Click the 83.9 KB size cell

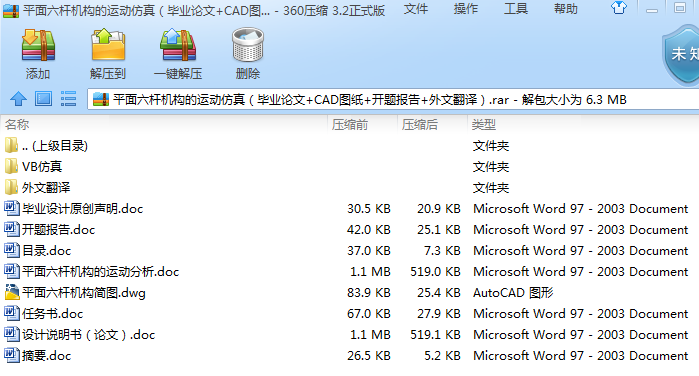pyautogui.click(x=369, y=292)
